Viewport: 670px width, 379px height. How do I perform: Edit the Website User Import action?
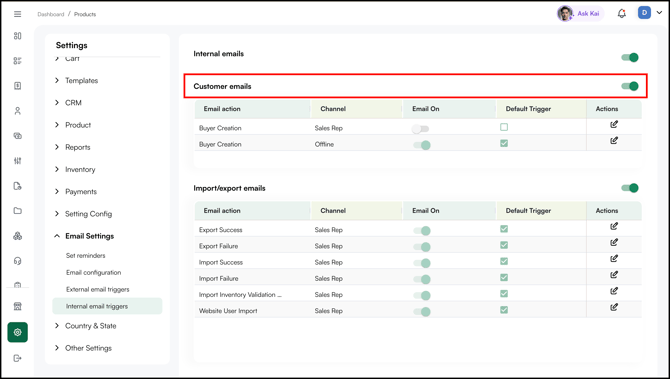tap(614, 307)
